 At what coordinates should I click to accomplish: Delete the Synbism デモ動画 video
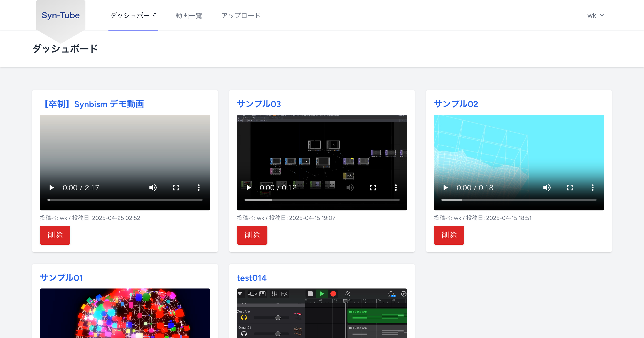[x=55, y=235]
